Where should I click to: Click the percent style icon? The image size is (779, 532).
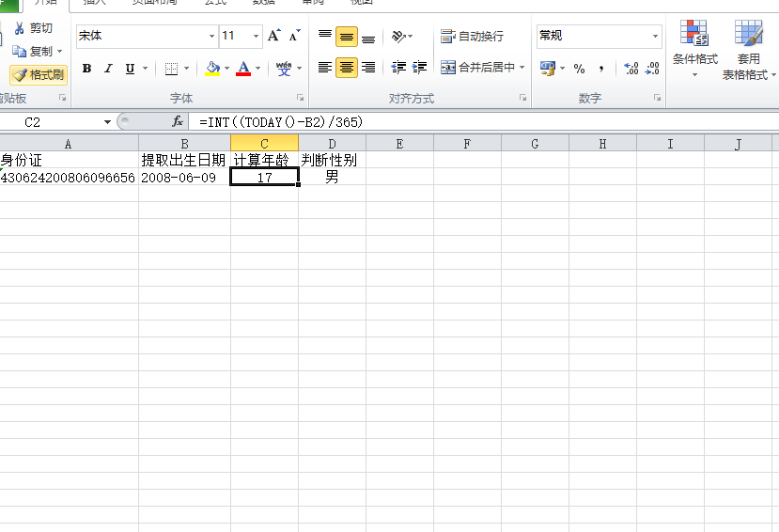click(x=579, y=69)
